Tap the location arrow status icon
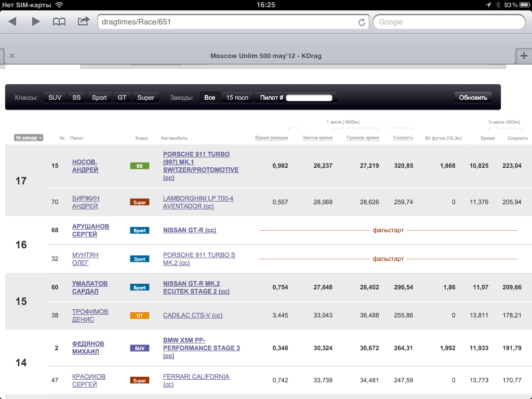532x399 pixels. [x=488, y=5]
